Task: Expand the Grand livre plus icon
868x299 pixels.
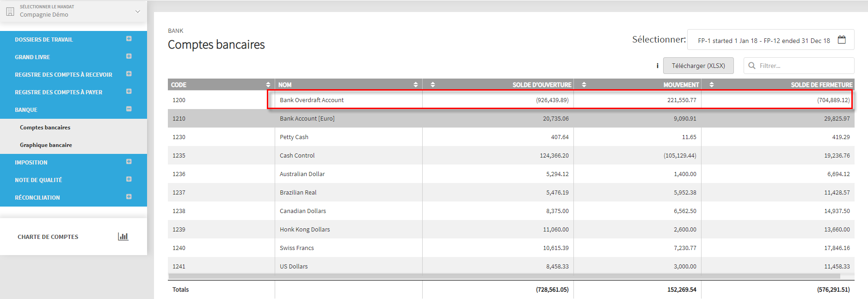Action: pyautogui.click(x=129, y=56)
